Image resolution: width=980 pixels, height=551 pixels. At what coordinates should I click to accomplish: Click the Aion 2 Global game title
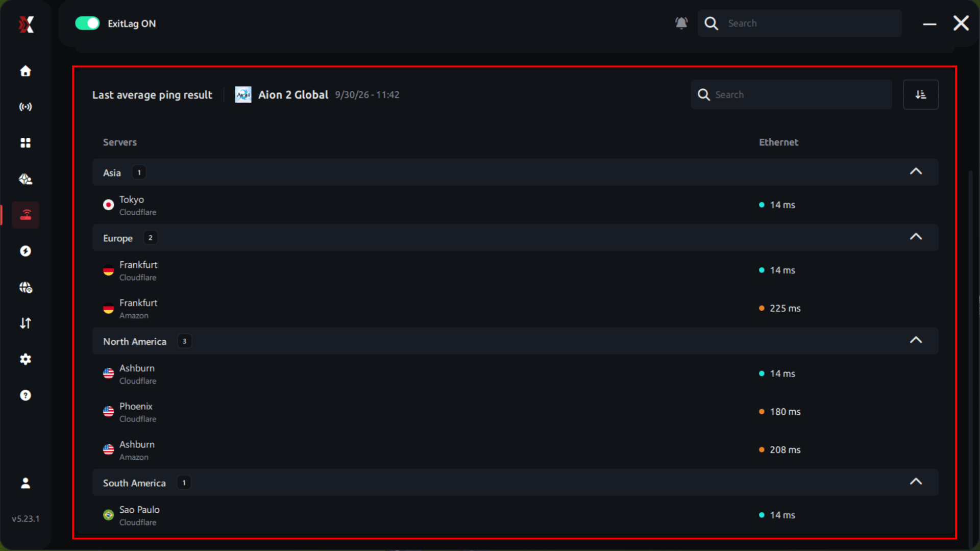click(293, 95)
